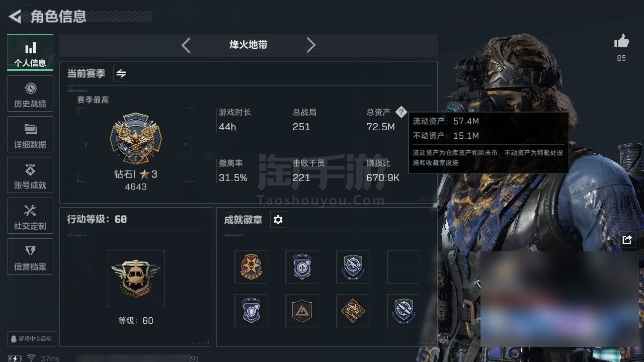Select the empty fourth badge slot
This screenshot has height=362, width=644.
point(404,267)
